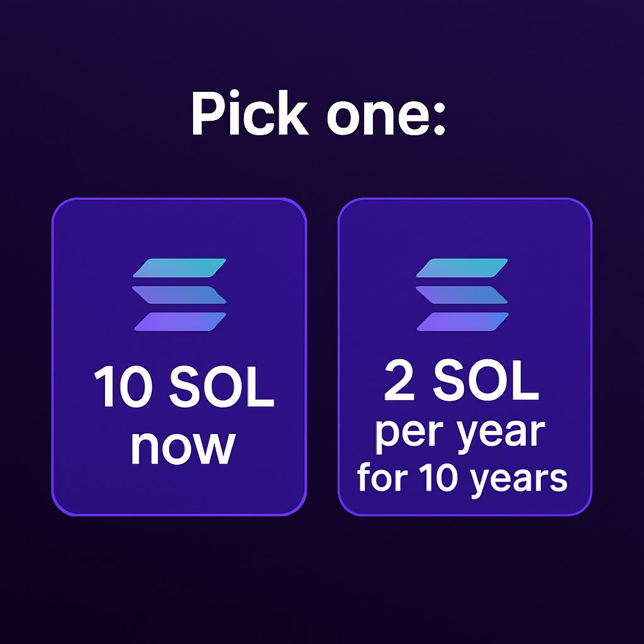Click the purple bottom bar of the left Solana logo
The image size is (644, 644).
coord(180,321)
